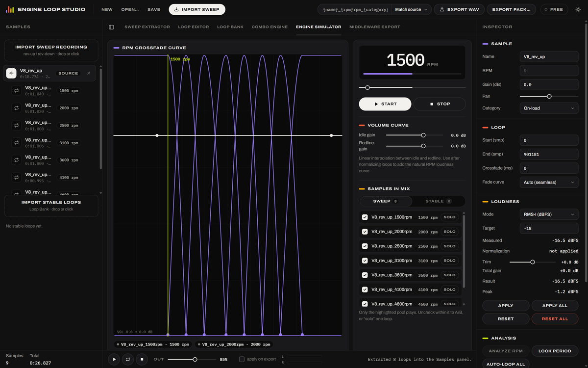Click the End (smp) input field

coord(549,154)
